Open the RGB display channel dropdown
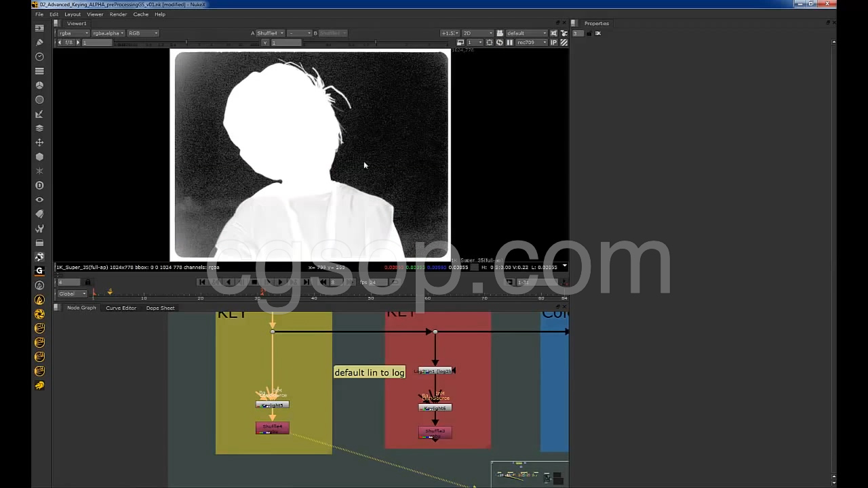The width and height of the screenshot is (868, 488). pos(142,33)
